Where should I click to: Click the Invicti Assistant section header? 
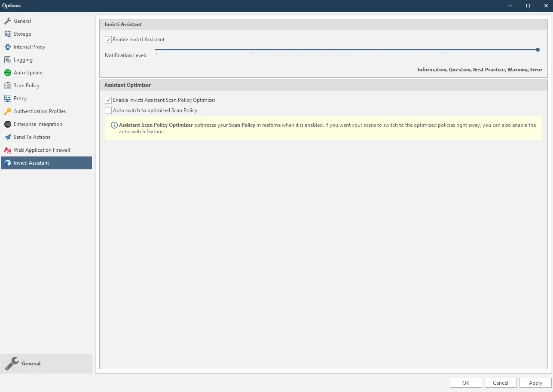324,24
